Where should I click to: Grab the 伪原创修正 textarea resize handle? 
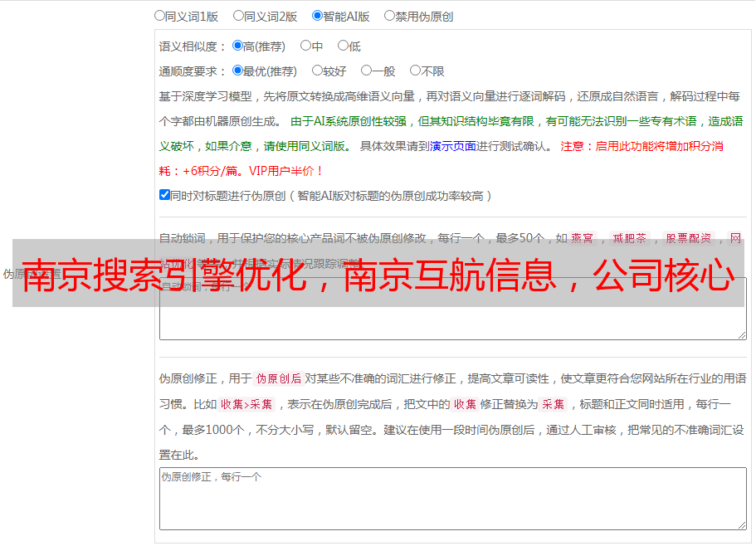pyautogui.click(x=742, y=525)
